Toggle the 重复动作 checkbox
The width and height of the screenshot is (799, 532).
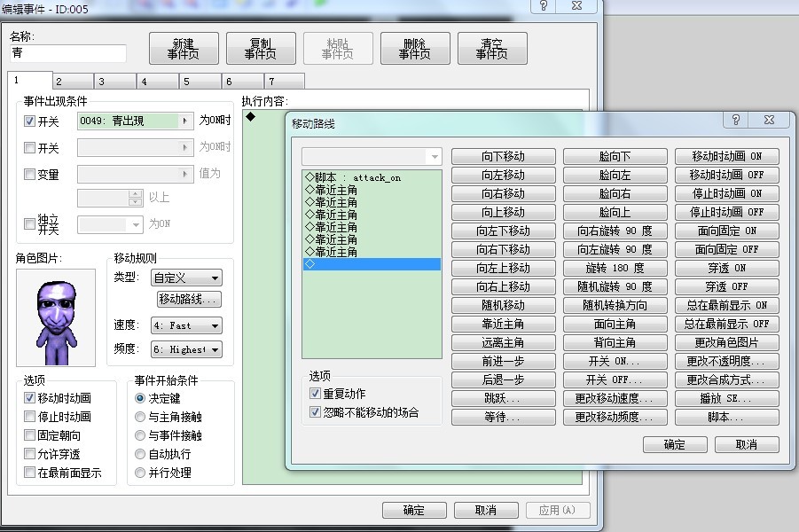click(x=315, y=394)
